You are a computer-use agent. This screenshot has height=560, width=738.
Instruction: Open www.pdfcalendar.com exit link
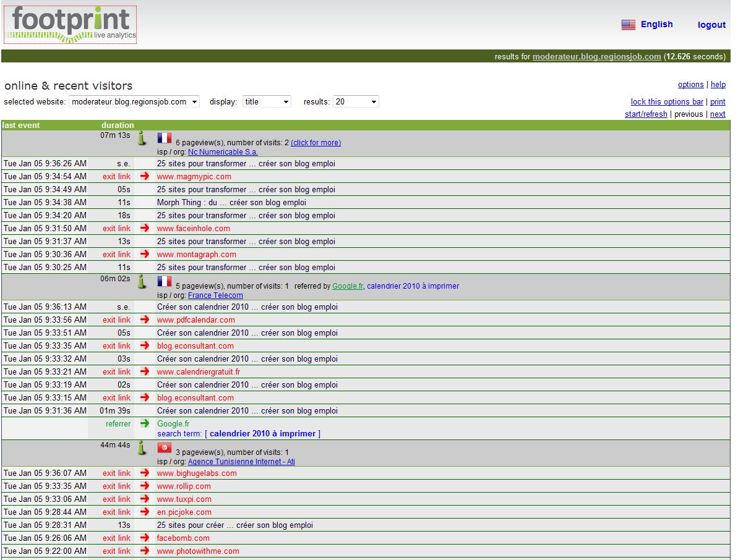tap(196, 320)
